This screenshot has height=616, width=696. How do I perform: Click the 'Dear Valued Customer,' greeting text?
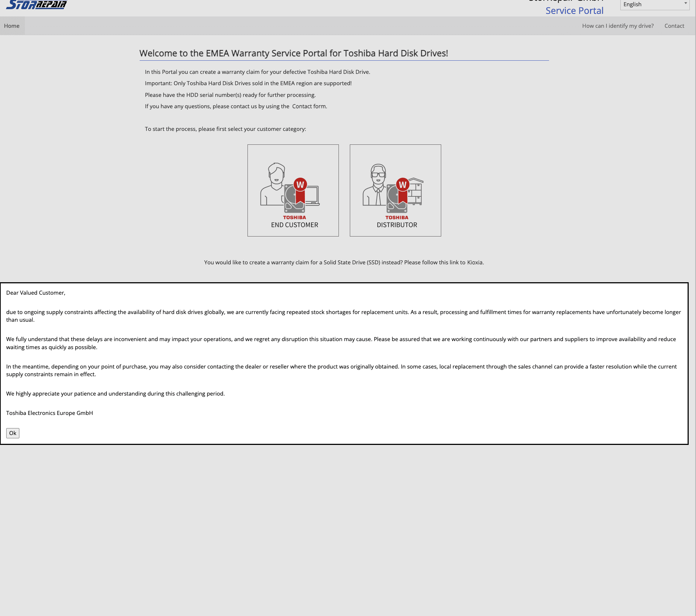pos(36,293)
